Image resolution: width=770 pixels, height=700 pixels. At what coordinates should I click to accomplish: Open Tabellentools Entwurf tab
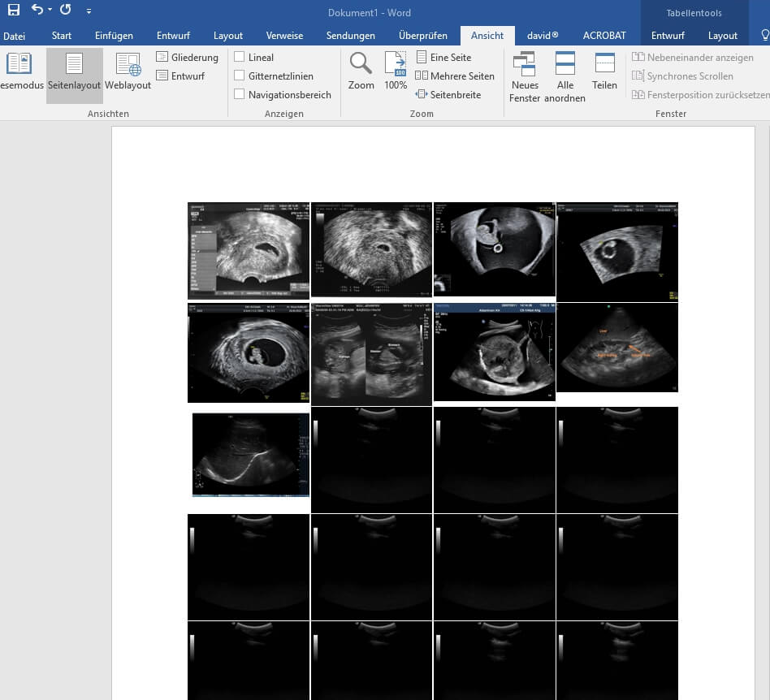pos(668,36)
